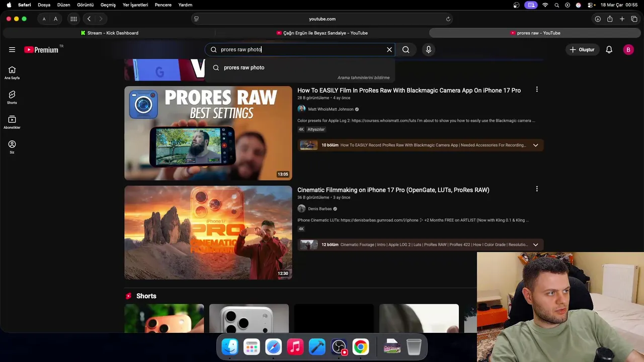Click the Oluştur create button

[x=582, y=50]
